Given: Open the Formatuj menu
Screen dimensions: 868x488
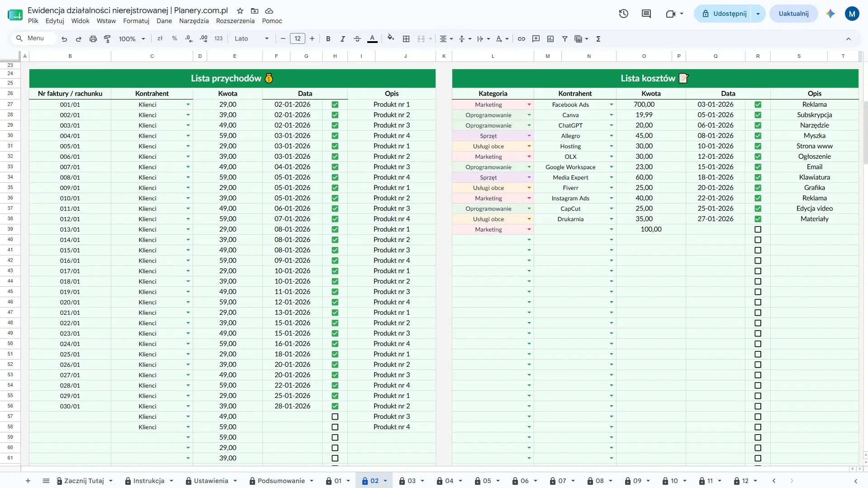Looking at the screenshot, I should click(136, 21).
